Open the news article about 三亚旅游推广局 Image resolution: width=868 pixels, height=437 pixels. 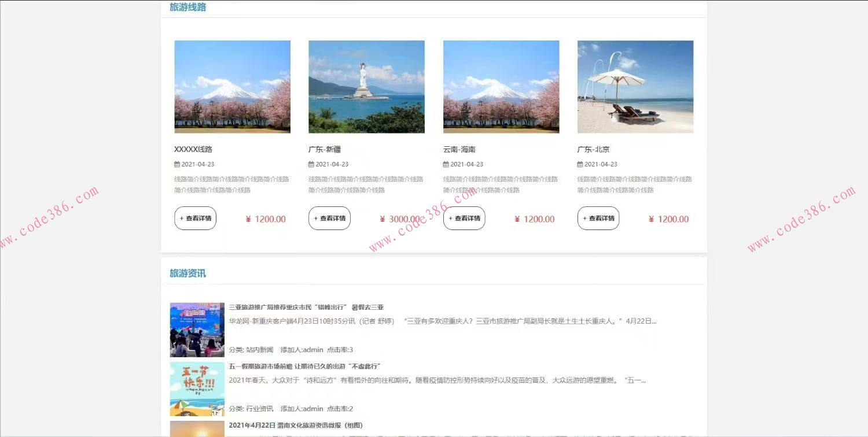[307, 307]
